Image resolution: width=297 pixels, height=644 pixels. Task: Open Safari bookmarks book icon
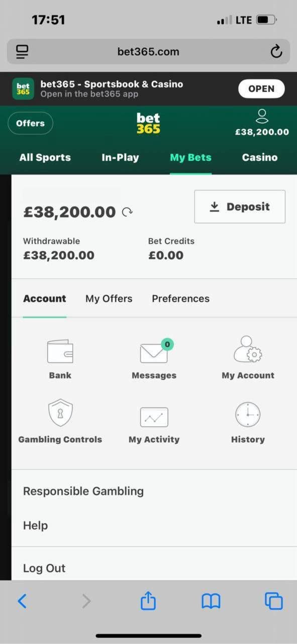[x=211, y=601]
